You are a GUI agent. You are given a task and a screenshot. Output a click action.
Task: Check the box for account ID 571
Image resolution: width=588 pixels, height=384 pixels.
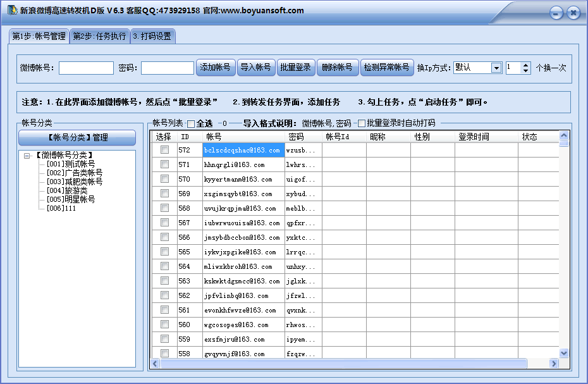(164, 164)
